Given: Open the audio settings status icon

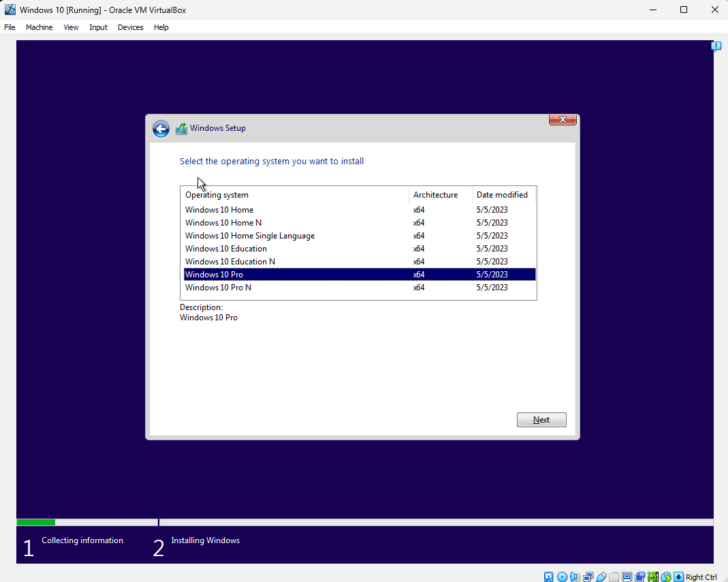Looking at the screenshot, I should pyautogui.click(x=575, y=577).
